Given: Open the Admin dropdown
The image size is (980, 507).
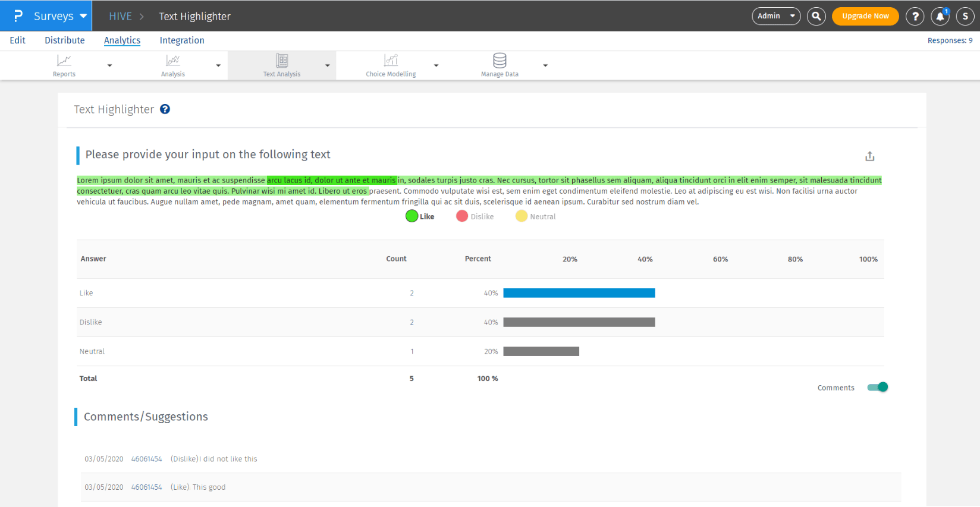Looking at the screenshot, I should tap(776, 16).
